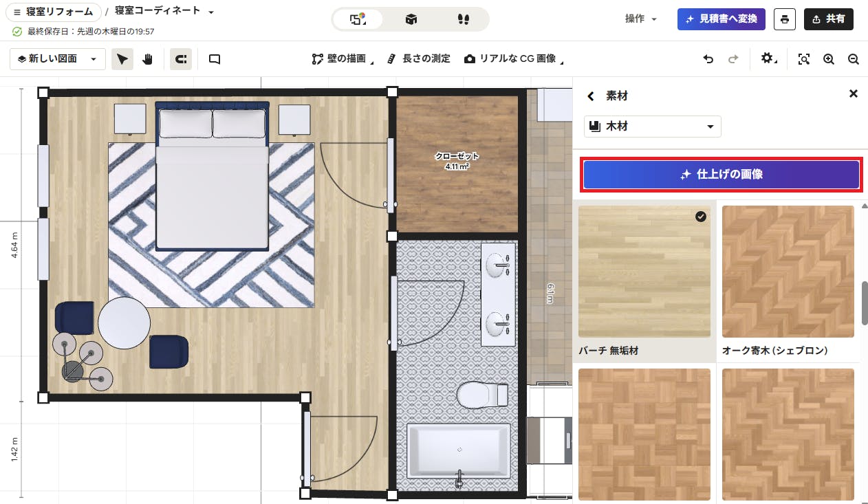Select the right nightstand beside bed
Screen dimensions: 868x504
click(295, 119)
